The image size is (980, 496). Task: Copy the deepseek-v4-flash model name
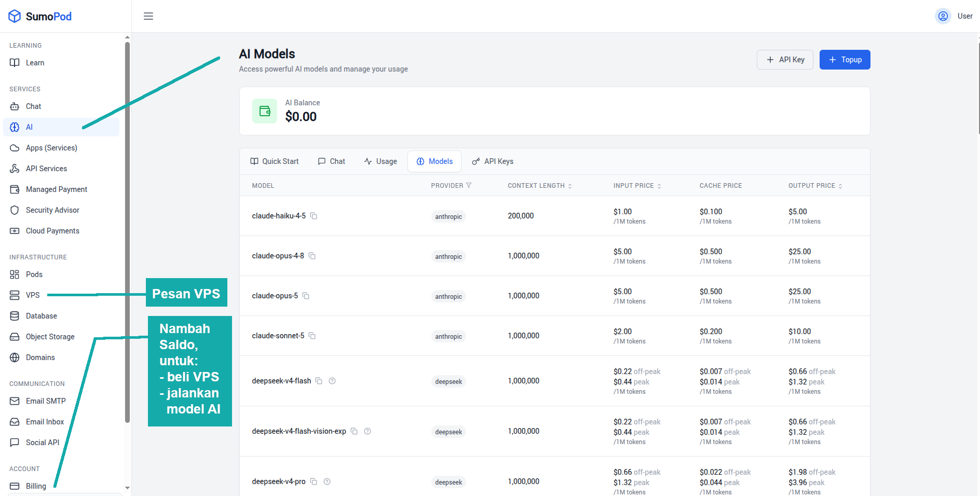coord(319,381)
